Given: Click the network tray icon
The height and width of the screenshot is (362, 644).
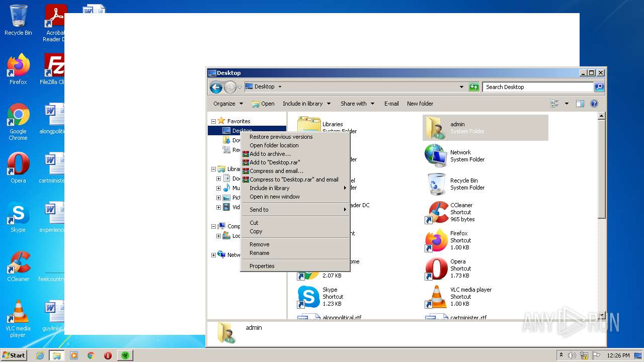Looking at the screenshot, I should click(584, 355).
